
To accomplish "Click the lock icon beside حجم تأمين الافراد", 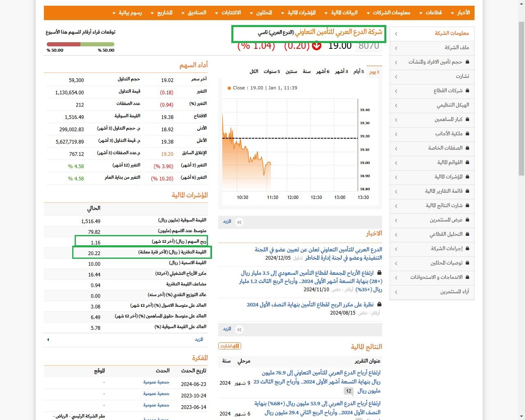I will pyautogui.click(x=467, y=62).
